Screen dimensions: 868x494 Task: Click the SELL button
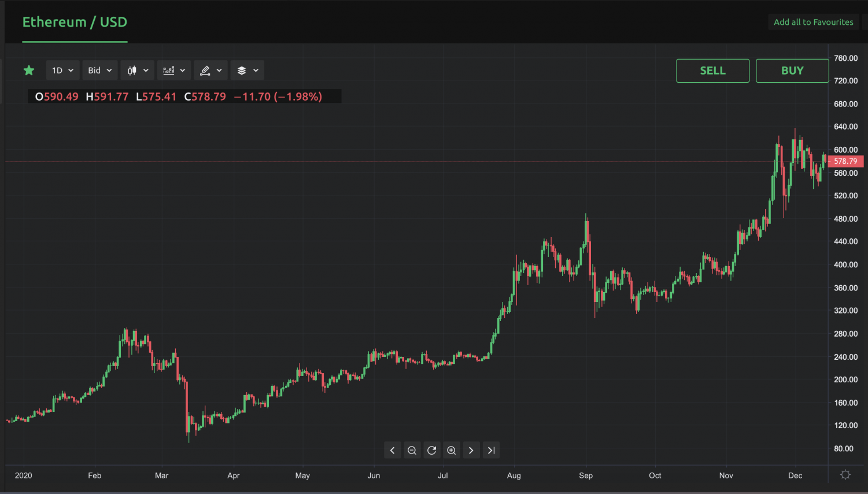(x=712, y=71)
